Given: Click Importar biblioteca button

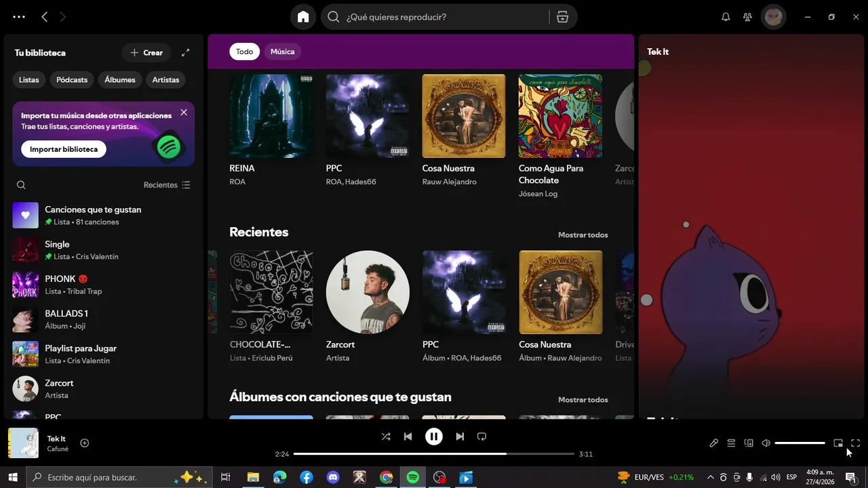Looking at the screenshot, I should point(64,149).
